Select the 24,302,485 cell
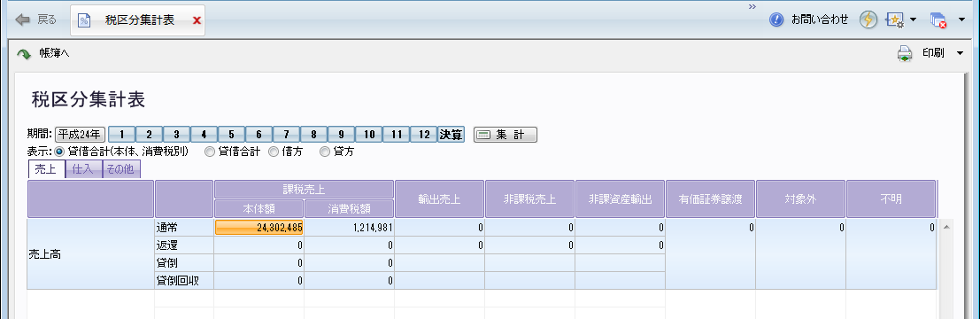Viewport: 980px width, 319px height. [259, 229]
